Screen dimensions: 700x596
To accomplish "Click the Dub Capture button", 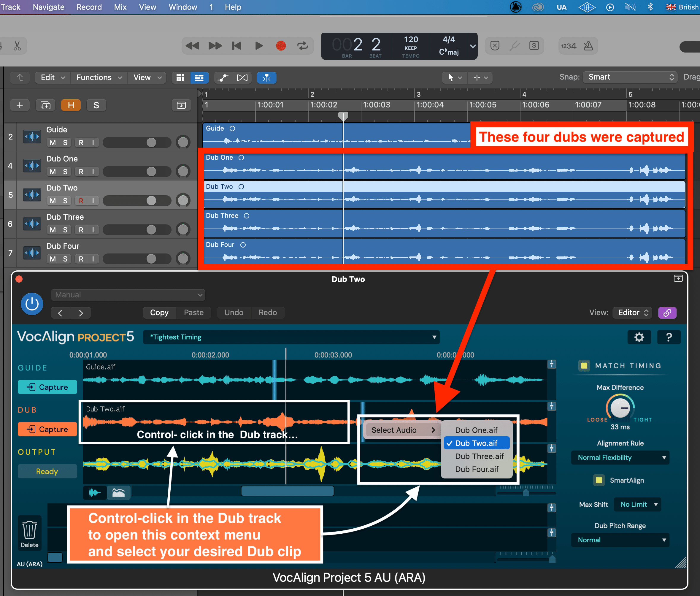I will pyautogui.click(x=47, y=429).
